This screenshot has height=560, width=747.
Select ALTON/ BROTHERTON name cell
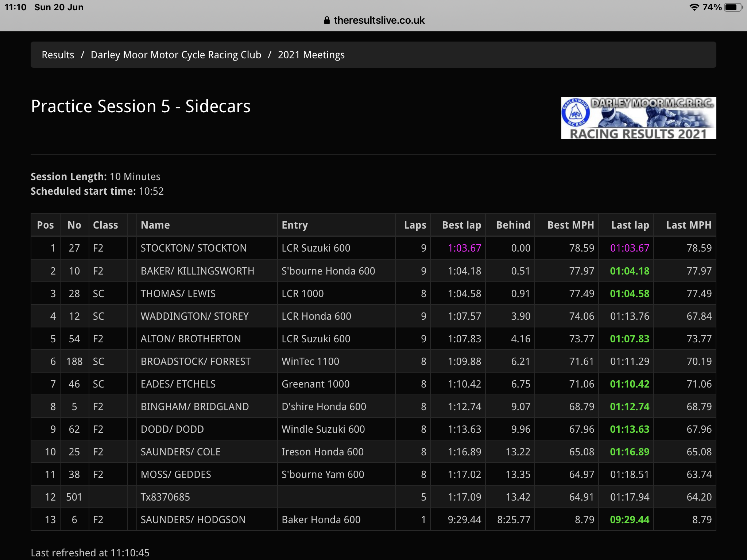point(207,339)
